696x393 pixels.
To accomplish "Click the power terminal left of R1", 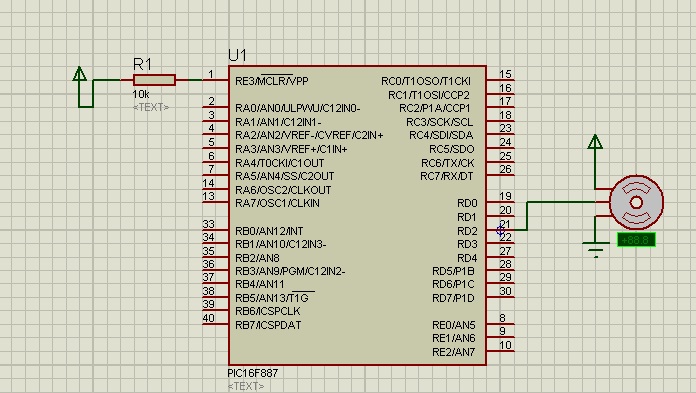I will click(x=79, y=74).
